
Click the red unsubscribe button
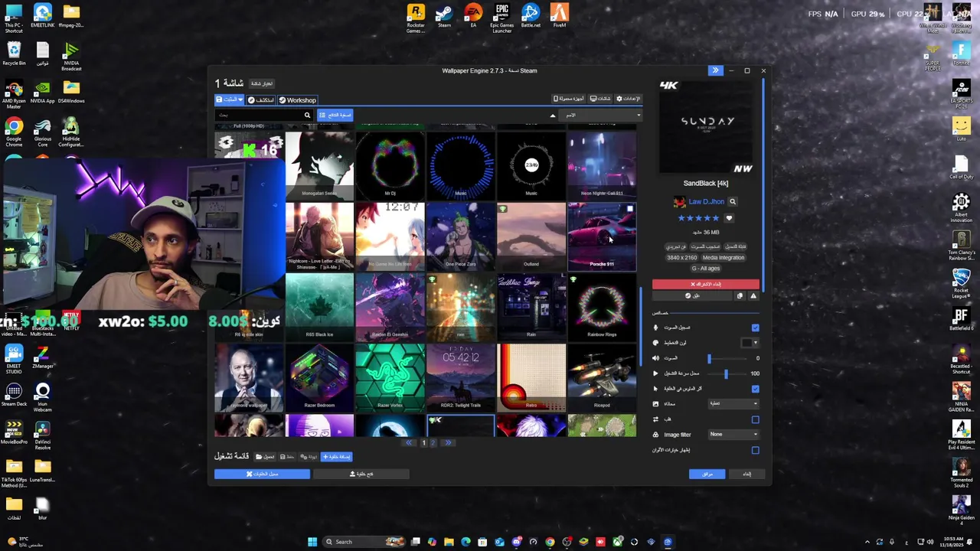click(706, 285)
